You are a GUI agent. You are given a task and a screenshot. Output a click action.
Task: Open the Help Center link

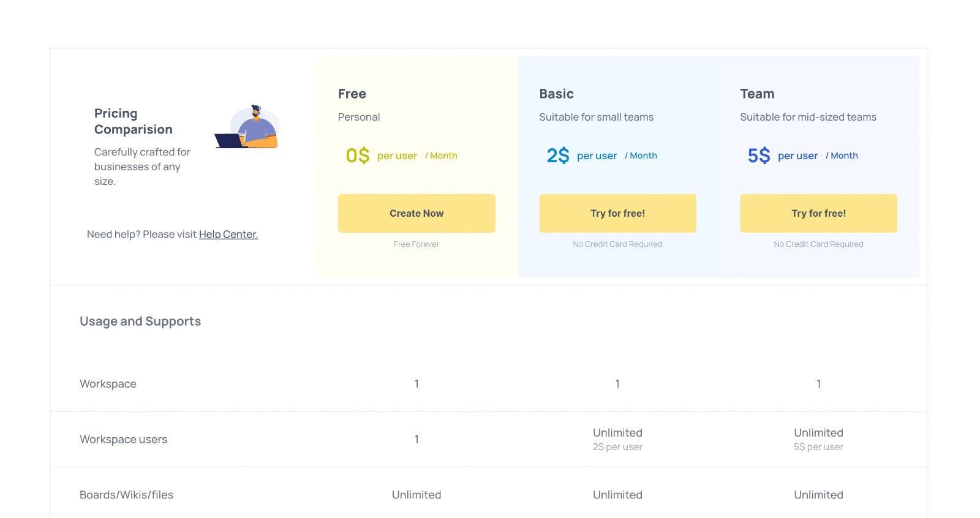(x=228, y=235)
